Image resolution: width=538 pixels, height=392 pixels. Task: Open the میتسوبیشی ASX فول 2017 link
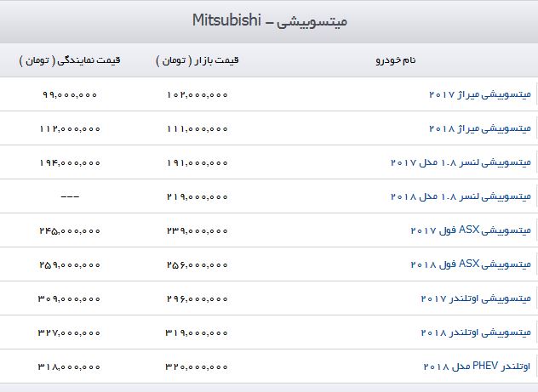(471, 230)
